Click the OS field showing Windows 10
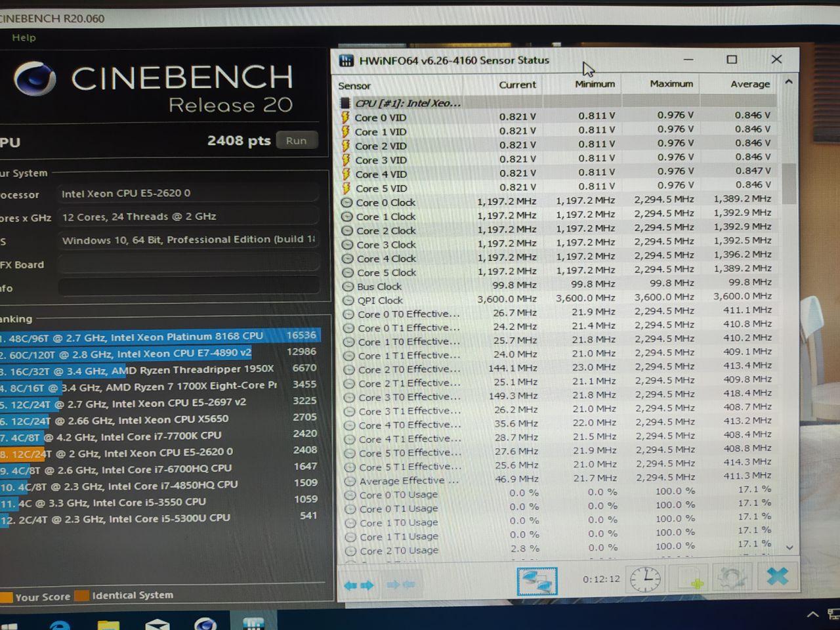 pos(188,240)
